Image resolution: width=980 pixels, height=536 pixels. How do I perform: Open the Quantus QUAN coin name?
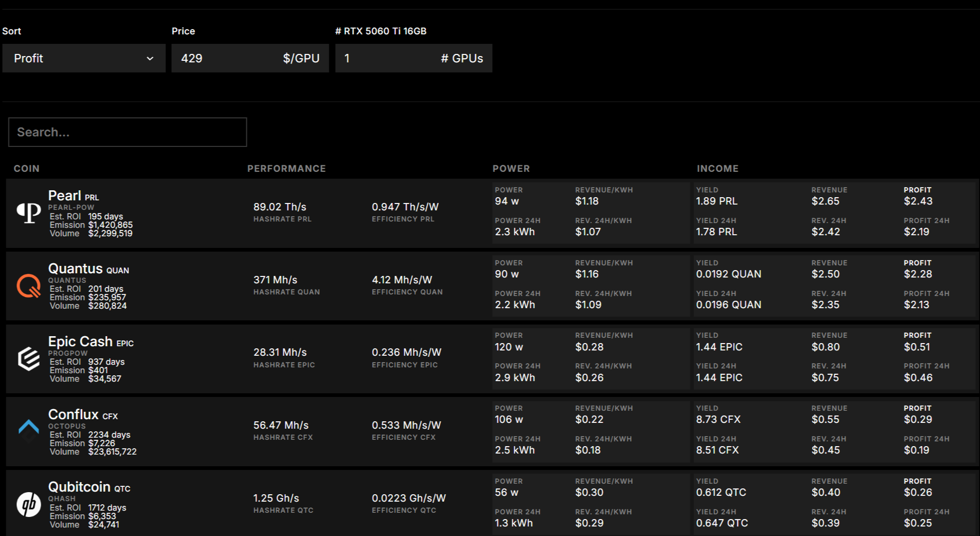[x=88, y=269]
